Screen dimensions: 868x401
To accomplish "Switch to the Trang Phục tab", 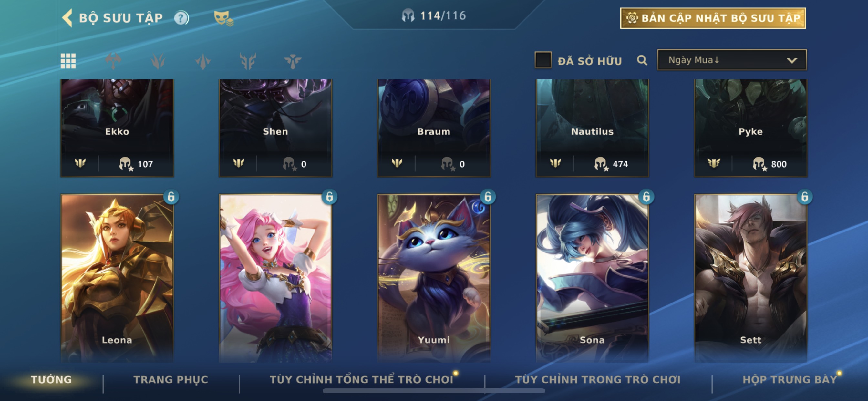I will click(171, 379).
